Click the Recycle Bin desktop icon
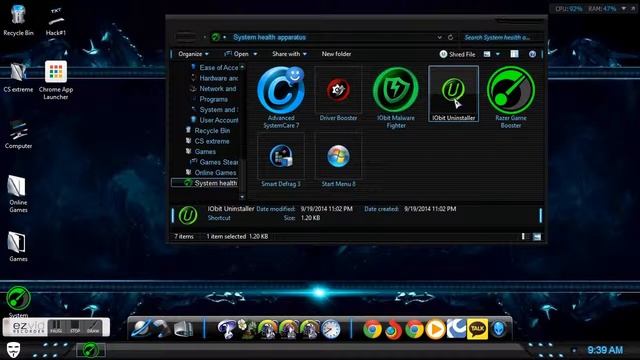 pos(18,20)
